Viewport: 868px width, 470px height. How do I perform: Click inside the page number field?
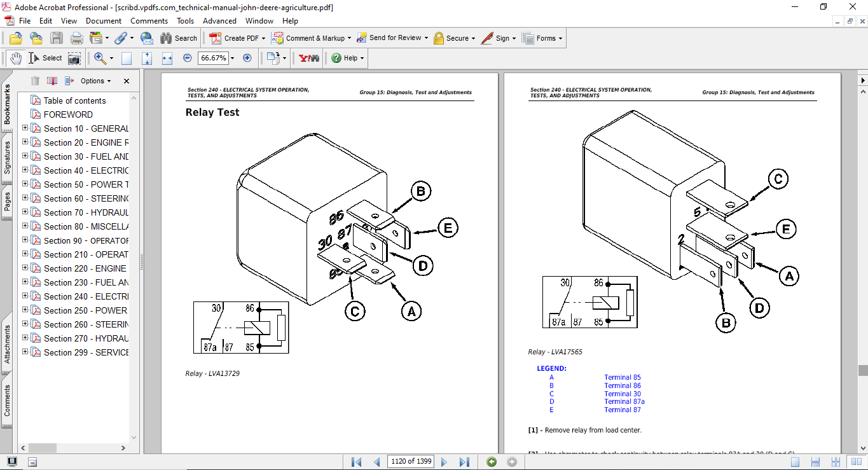[410, 462]
